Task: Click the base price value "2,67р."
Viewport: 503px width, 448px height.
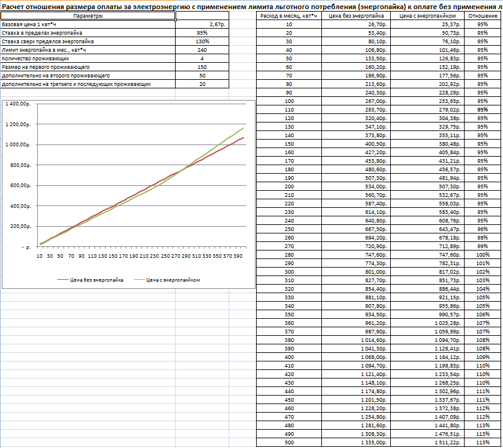Action: click(202, 24)
